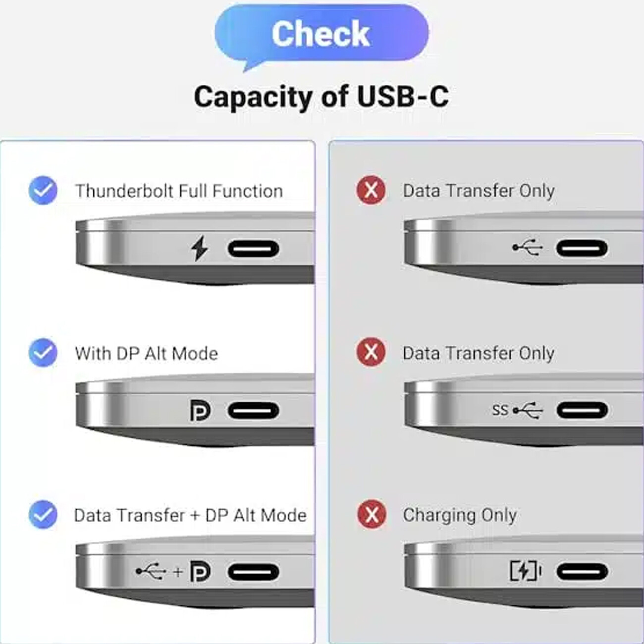Screen dimensions: 644x644
Task: Click the USB-C port beside the SS USB icon
Action: (582, 410)
